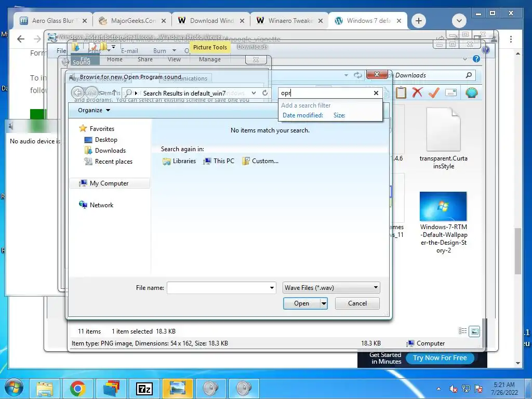Open the split arrow on Open button

(324, 303)
